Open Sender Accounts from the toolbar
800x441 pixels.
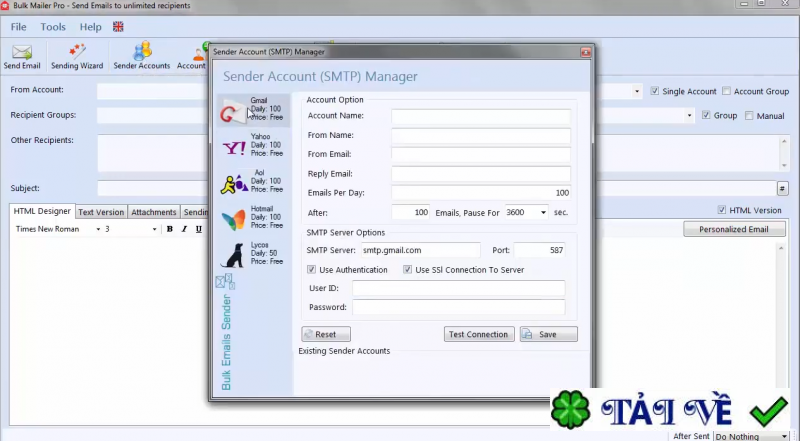click(x=141, y=57)
